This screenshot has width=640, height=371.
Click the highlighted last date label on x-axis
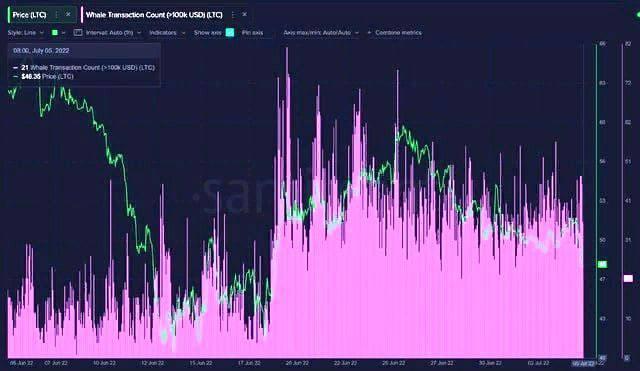583,363
